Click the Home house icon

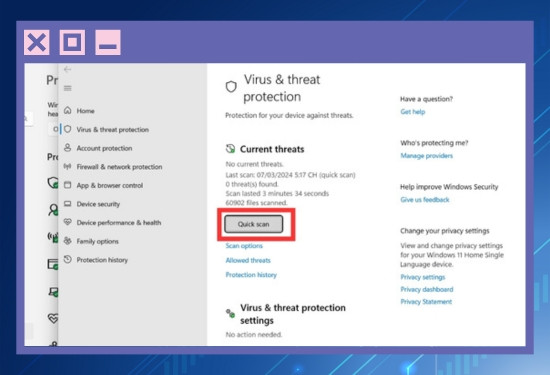68,111
